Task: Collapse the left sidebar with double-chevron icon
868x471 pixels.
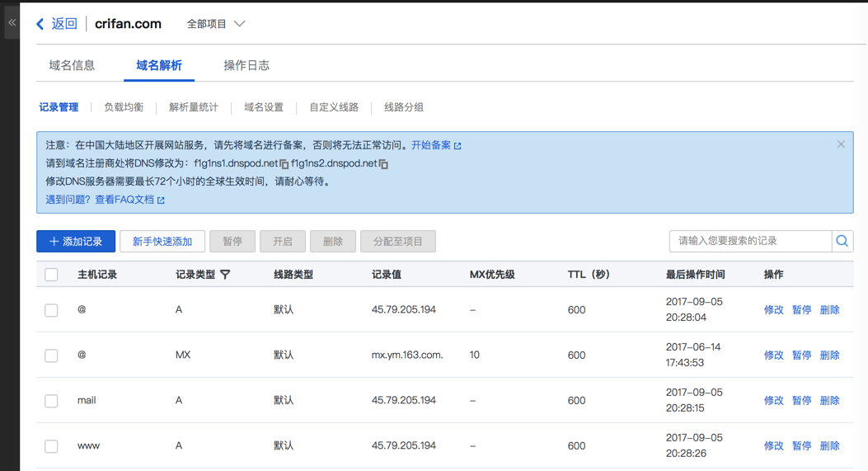Action: pos(12,22)
